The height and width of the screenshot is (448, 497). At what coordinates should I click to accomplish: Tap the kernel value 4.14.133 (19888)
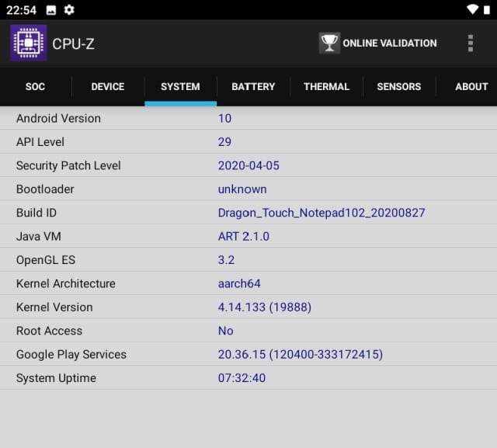pyautogui.click(x=265, y=307)
